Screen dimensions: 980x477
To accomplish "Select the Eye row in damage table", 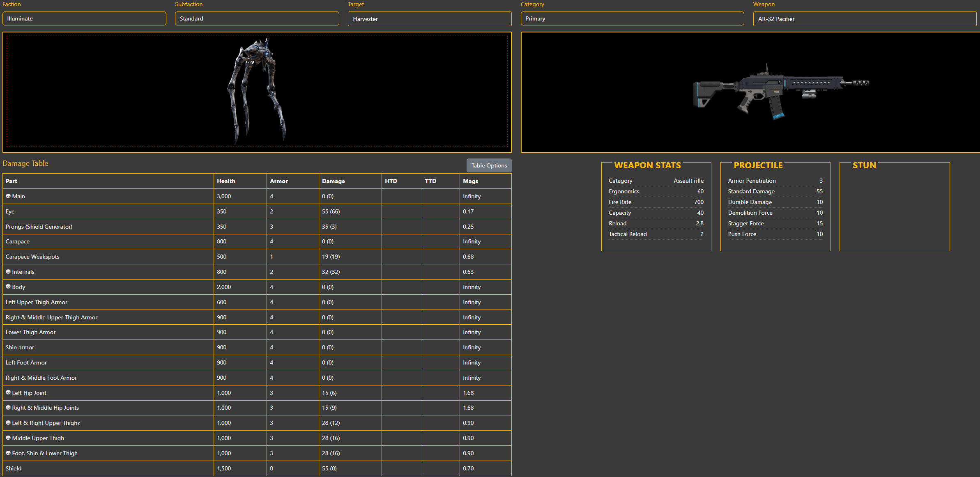I will tap(10, 211).
